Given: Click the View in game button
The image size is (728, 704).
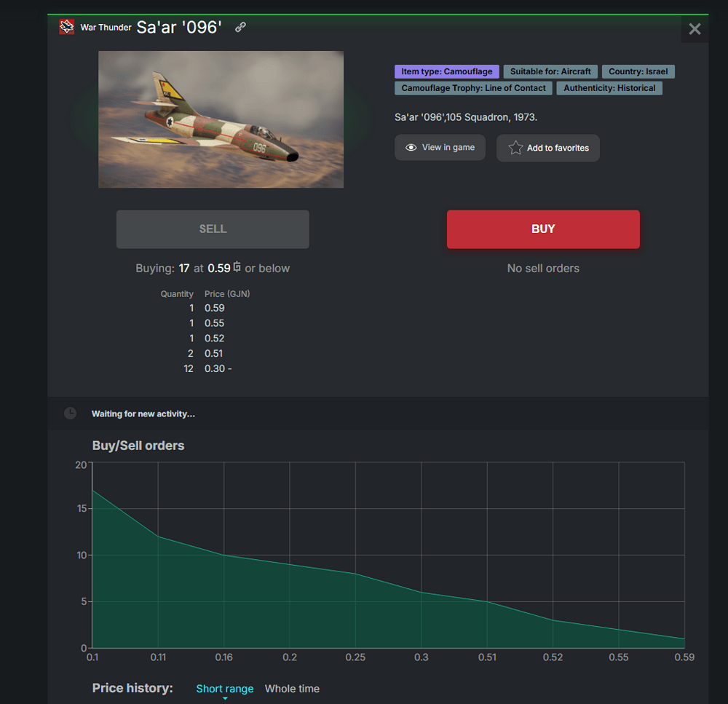Looking at the screenshot, I should pos(440,148).
